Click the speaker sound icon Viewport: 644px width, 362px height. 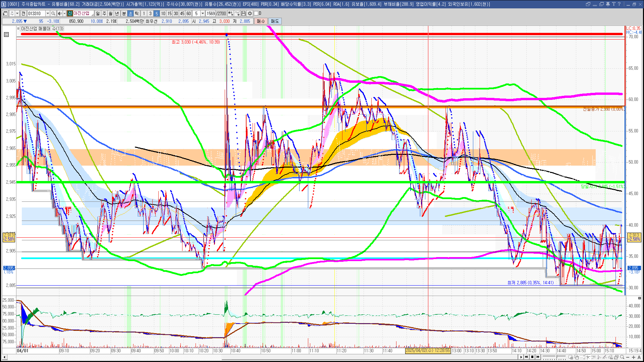[60, 13]
